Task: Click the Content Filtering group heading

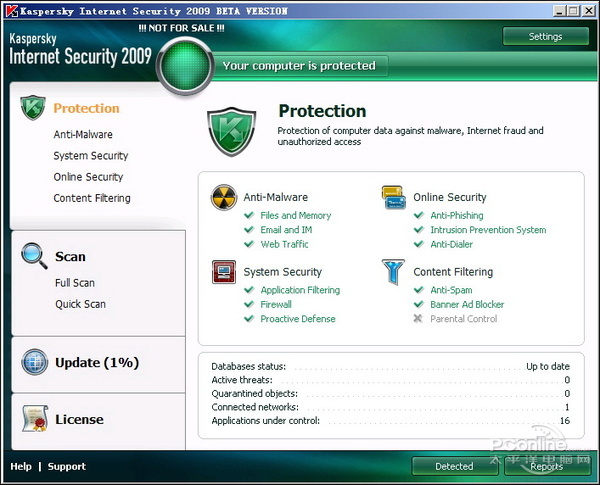Action: pyautogui.click(x=453, y=272)
